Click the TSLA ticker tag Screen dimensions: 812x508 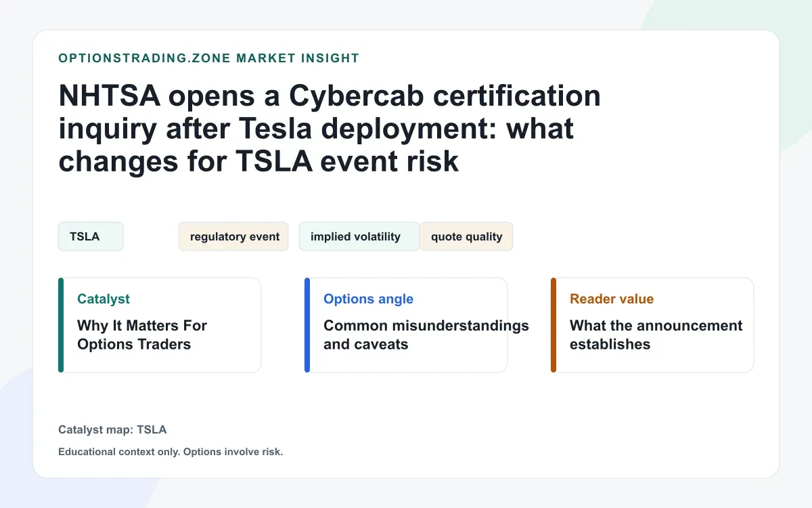tap(91, 236)
